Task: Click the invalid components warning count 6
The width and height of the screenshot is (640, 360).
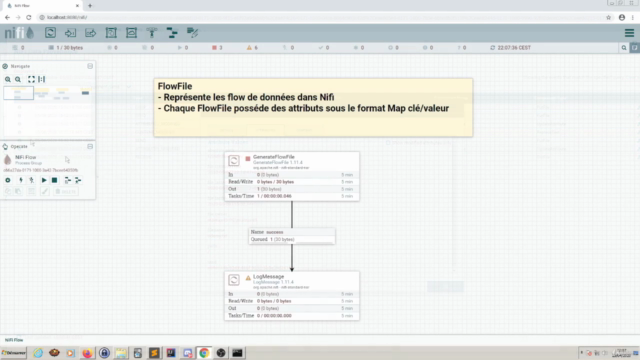Action: point(252,48)
